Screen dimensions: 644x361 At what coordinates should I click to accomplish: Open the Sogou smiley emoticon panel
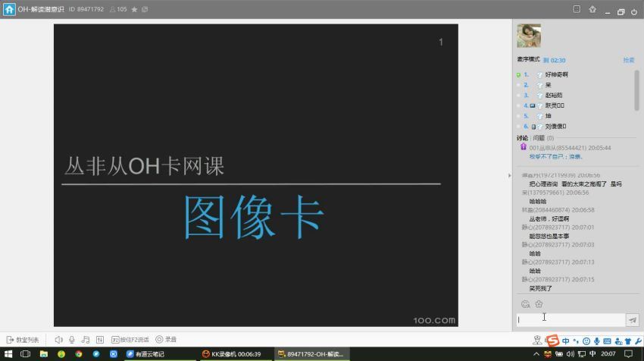click(586, 341)
